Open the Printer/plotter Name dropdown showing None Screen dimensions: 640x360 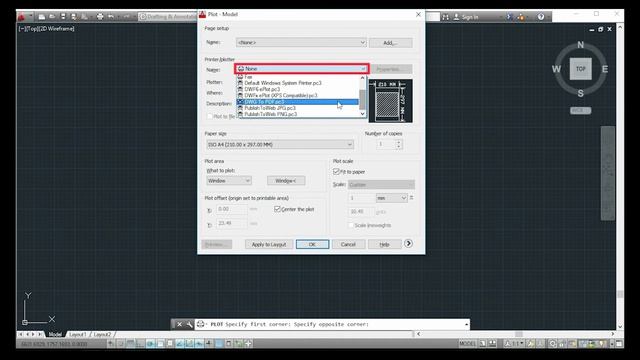tap(302, 69)
